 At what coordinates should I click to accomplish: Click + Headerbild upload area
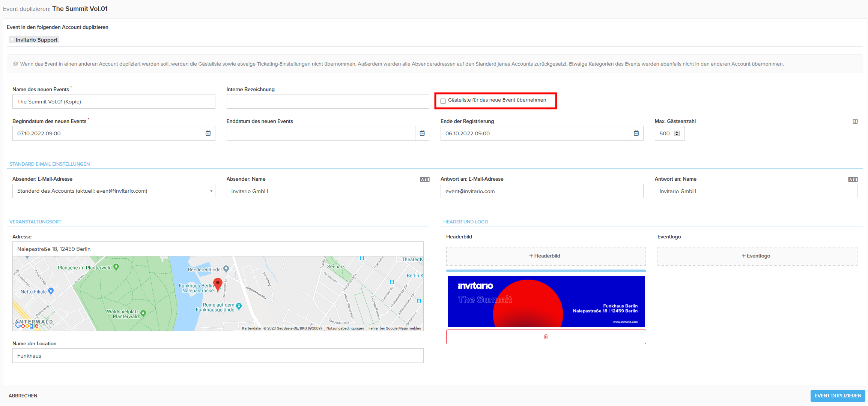coord(546,256)
